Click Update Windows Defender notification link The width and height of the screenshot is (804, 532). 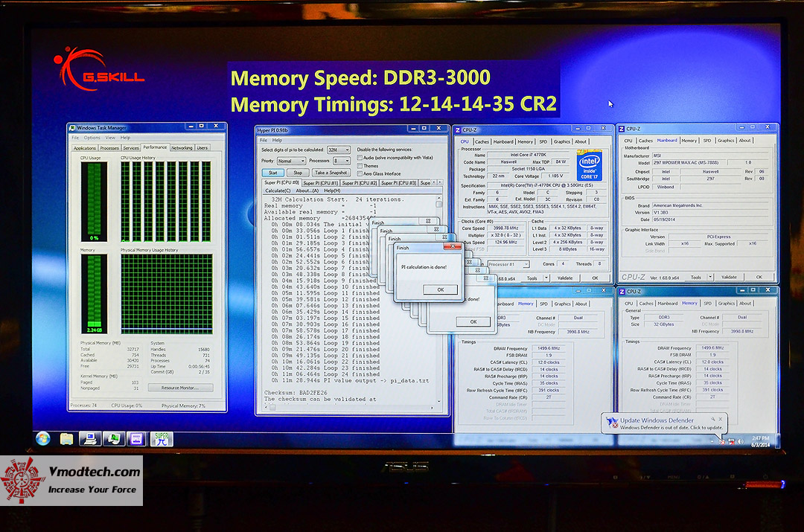[657, 420]
